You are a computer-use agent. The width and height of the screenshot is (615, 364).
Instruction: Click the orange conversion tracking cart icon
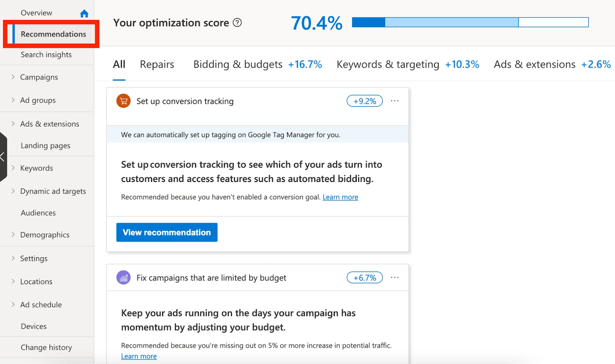point(123,101)
